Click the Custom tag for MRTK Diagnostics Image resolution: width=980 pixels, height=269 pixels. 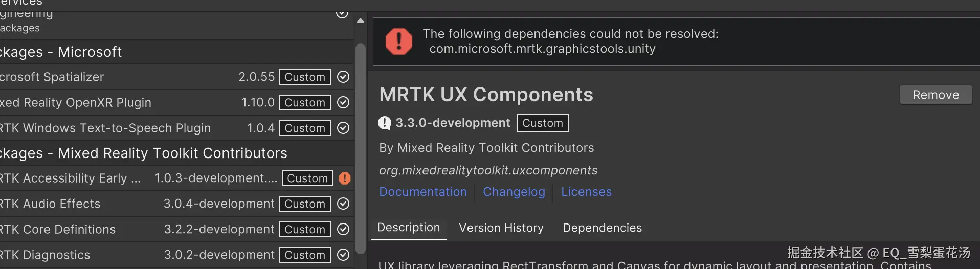(305, 255)
